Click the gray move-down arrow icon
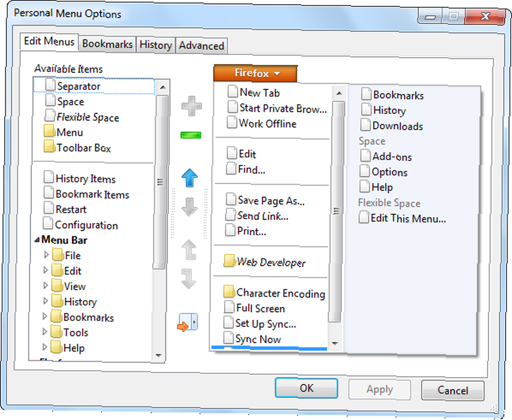This screenshot has height=420, width=512. [189, 207]
